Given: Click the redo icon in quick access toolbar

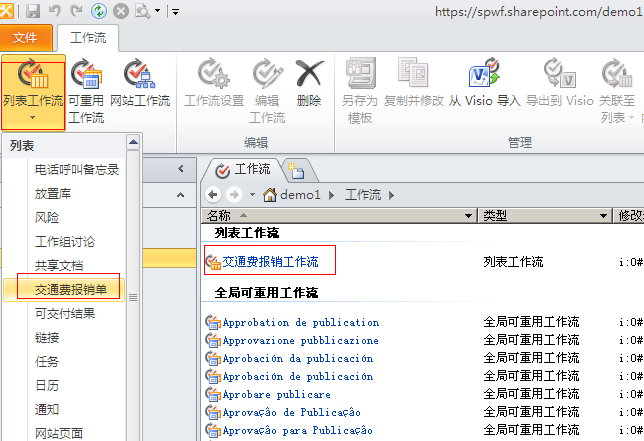Looking at the screenshot, I should [76, 11].
